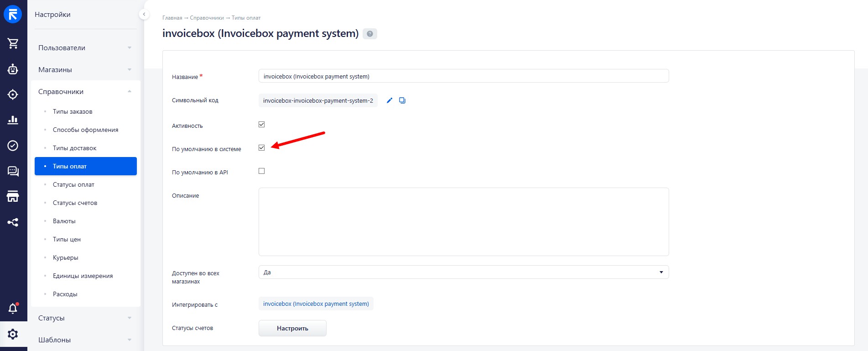Expand the Шаблоны section
This screenshot has width=868, height=351.
click(86, 340)
